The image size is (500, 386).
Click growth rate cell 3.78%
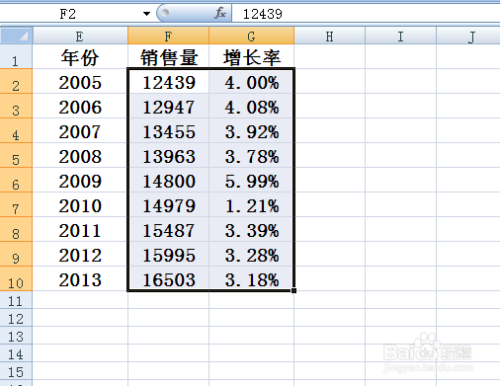[x=252, y=155]
